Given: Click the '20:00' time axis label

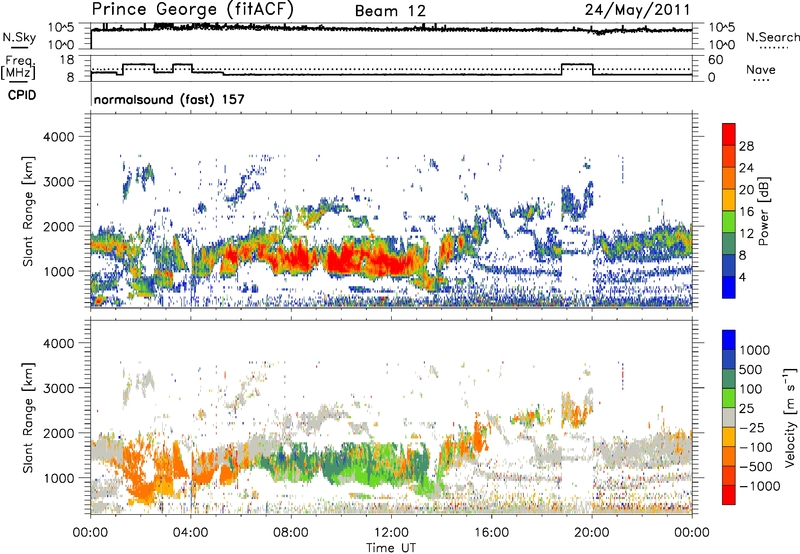Looking at the screenshot, I should 592,533.
